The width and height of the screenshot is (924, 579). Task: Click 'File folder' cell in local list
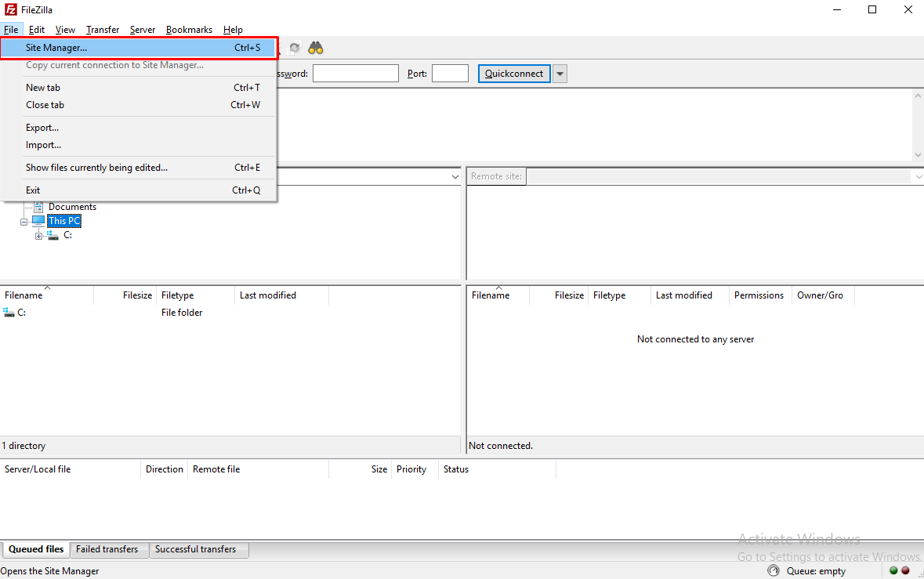182,312
